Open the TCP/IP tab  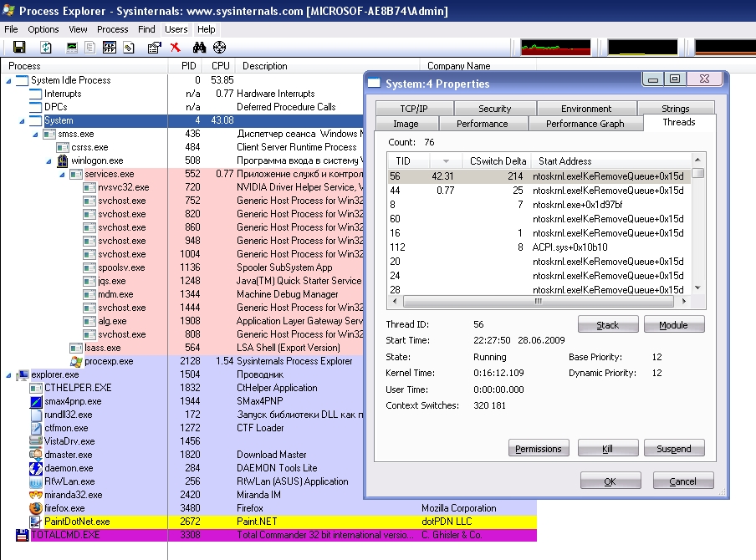pyautogui.click(x=414, y=109)
